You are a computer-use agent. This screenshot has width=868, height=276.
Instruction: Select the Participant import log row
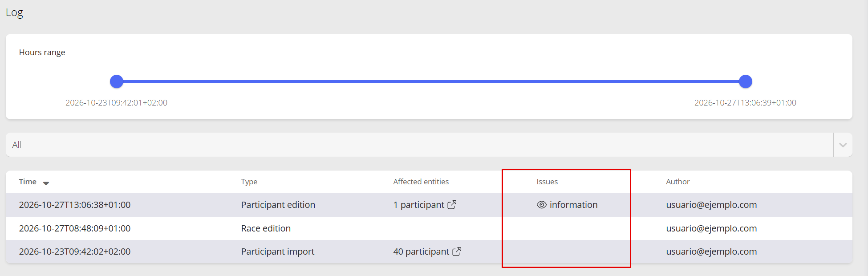pos(429,252)
